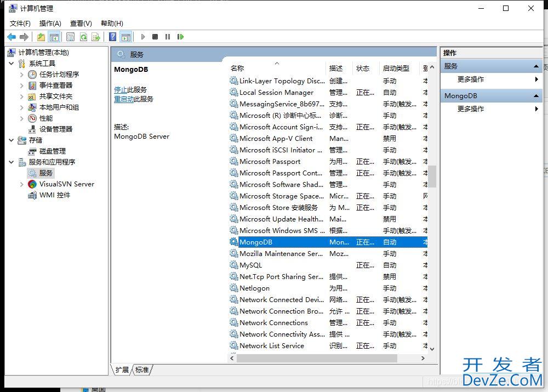Screen dimensions: 548x392
Task: Select the Netlogon service row
Action: tap(328, 288)
